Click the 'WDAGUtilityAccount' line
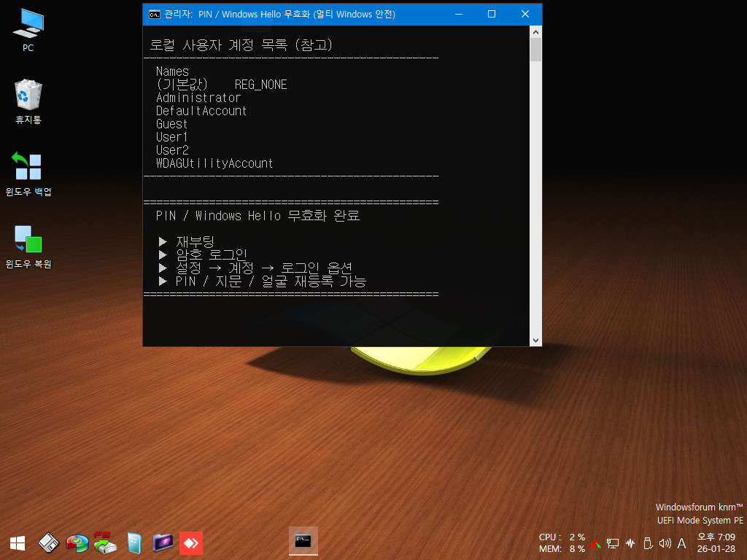 click(214, 163)
